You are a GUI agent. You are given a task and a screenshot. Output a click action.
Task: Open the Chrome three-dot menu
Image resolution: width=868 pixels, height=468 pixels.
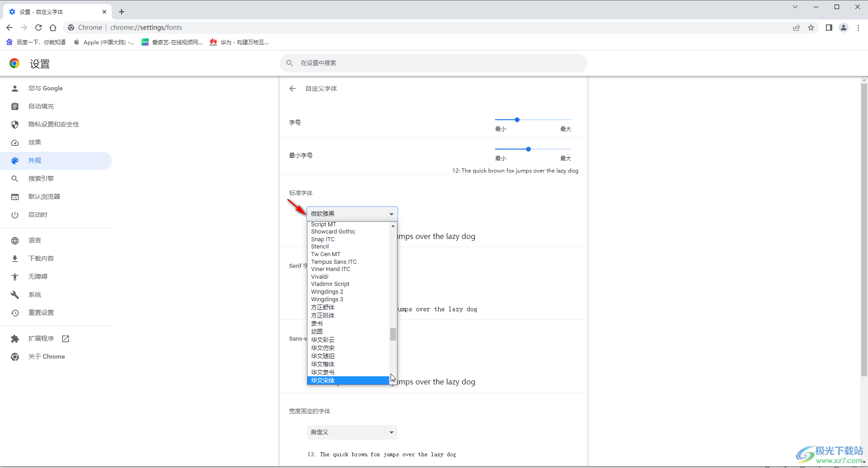tap(858, 28)
